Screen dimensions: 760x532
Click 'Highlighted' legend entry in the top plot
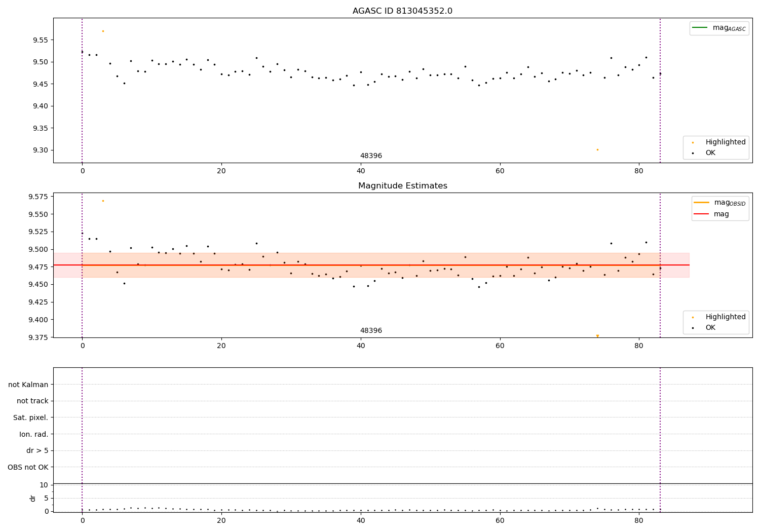pos(726,142)
